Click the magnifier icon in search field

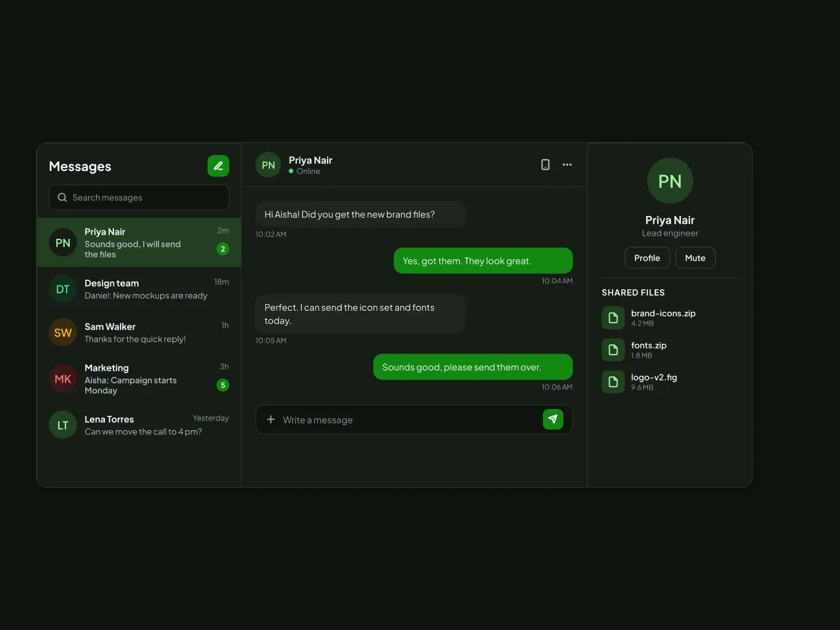[x=62, y=197]
